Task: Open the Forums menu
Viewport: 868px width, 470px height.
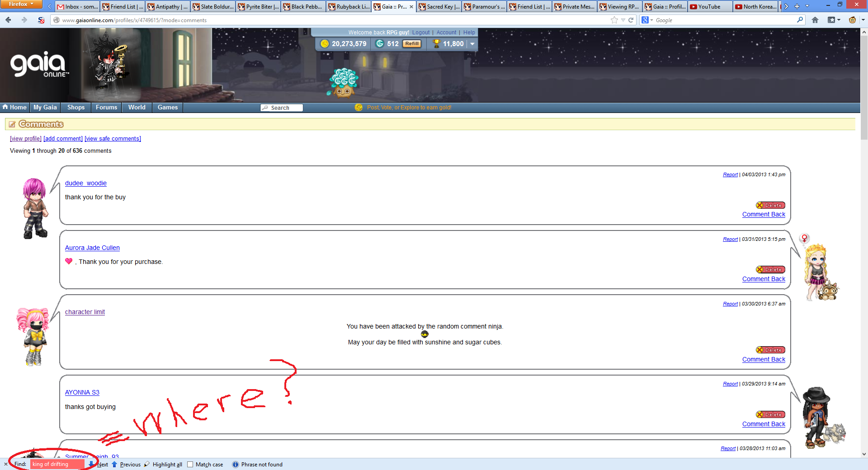Action: coord(106,107)
